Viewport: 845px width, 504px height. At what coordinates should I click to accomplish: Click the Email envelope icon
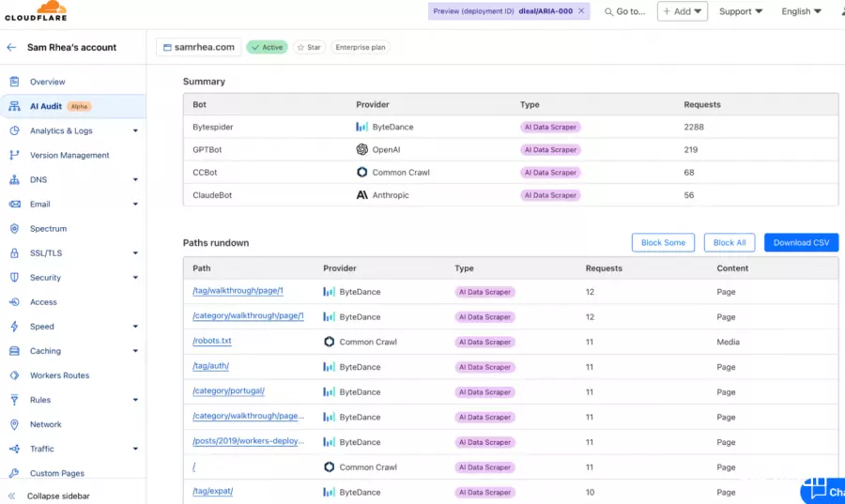point(14,204)
